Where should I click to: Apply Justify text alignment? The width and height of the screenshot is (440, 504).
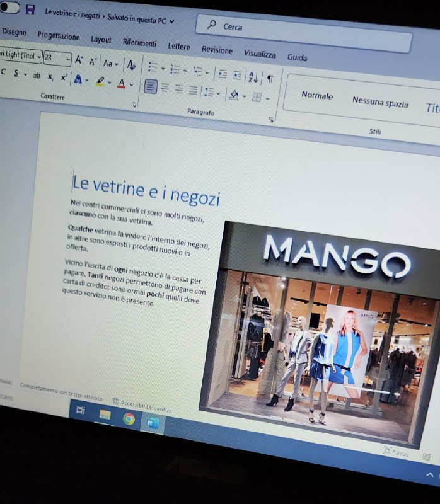pos(193,90)
